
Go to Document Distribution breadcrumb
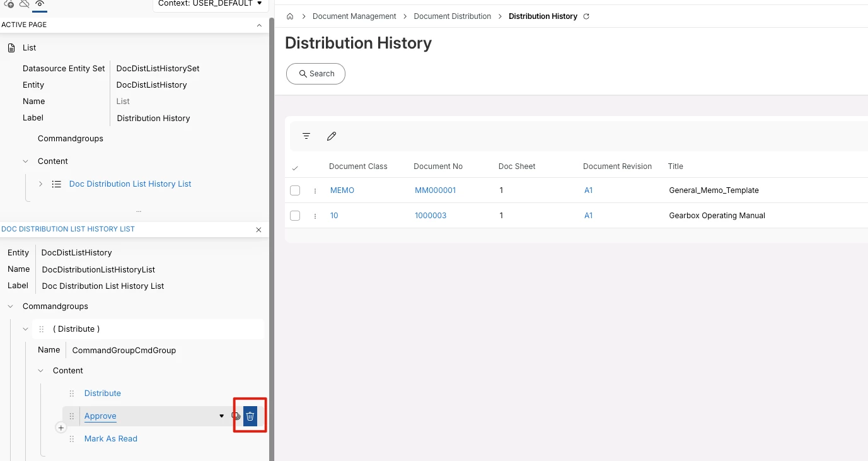(x=452, y=16)
